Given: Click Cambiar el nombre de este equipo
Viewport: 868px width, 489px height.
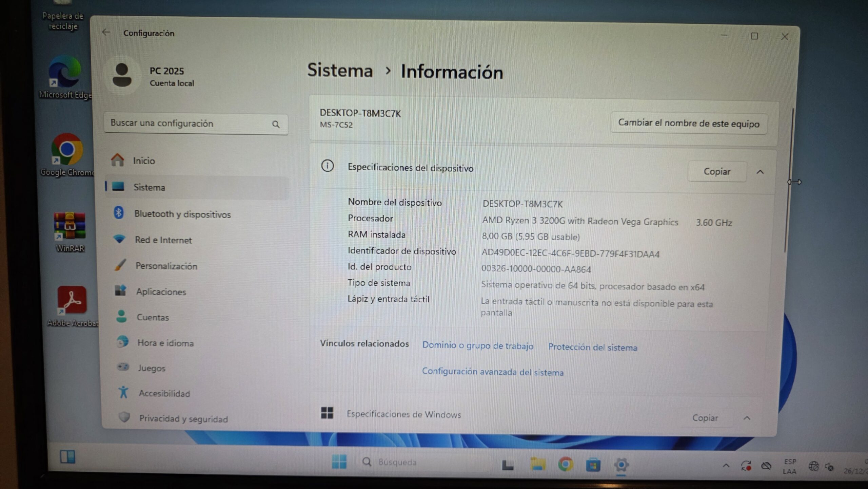Looking at the screenshot, I should [x=689, y=123].
